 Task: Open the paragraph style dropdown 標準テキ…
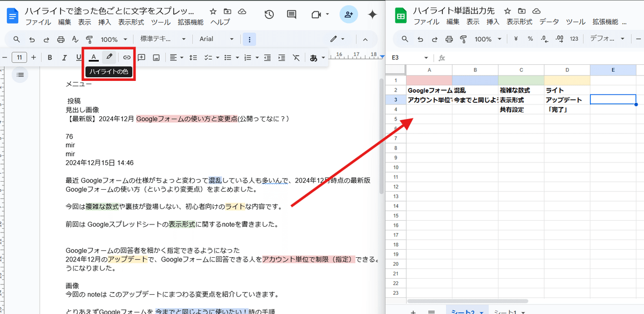tap(163, 39)
